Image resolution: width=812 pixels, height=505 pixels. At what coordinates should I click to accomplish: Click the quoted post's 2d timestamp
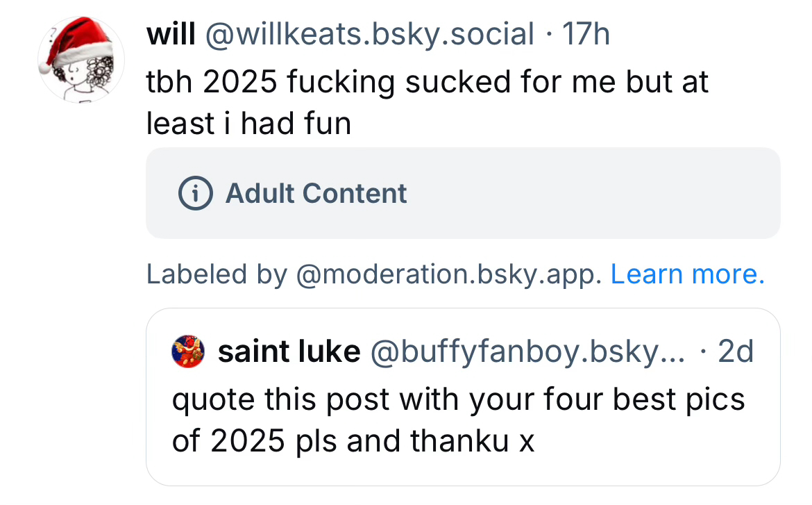tap(735, 352)
